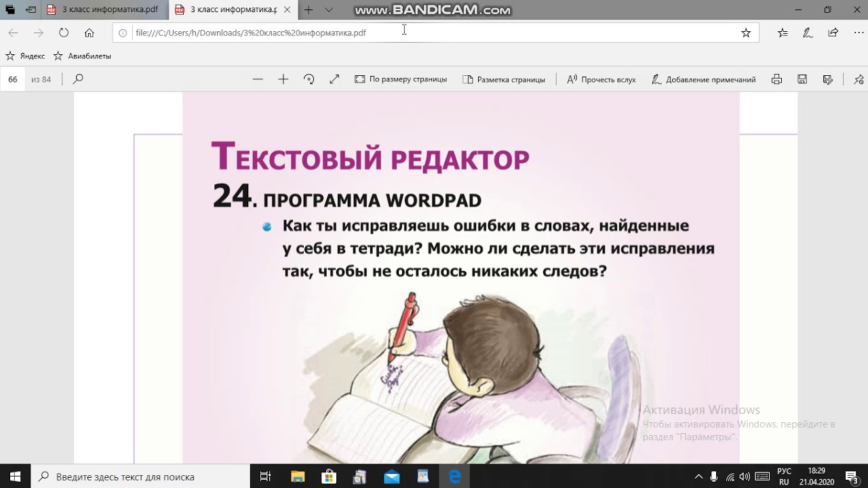The image size is (868, 488).
Task: Click the Save As PDF icon
Action: (827, 79)
